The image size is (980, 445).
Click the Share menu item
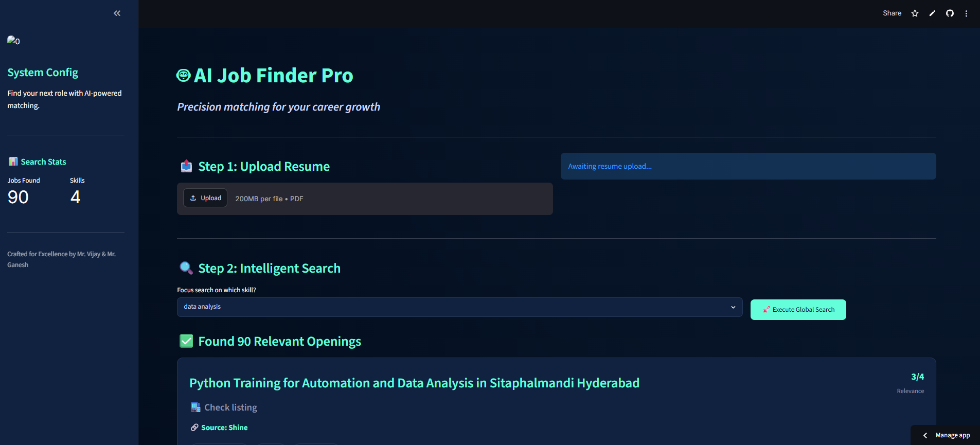click(892, 13)
